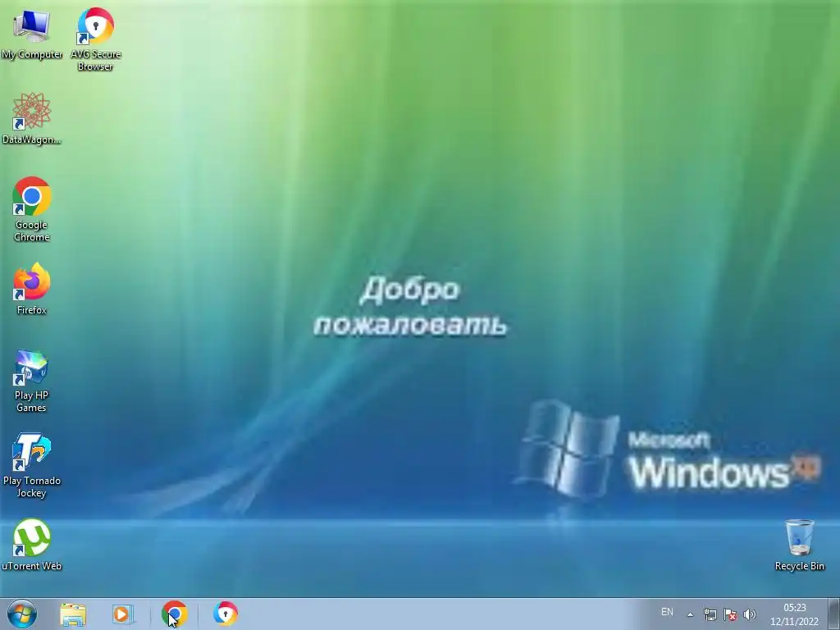Image resolution: width=840 pixels, height=630 pixels.
Task: Select the Google Chrome desktop shortcut
Action: click(32, 209)
